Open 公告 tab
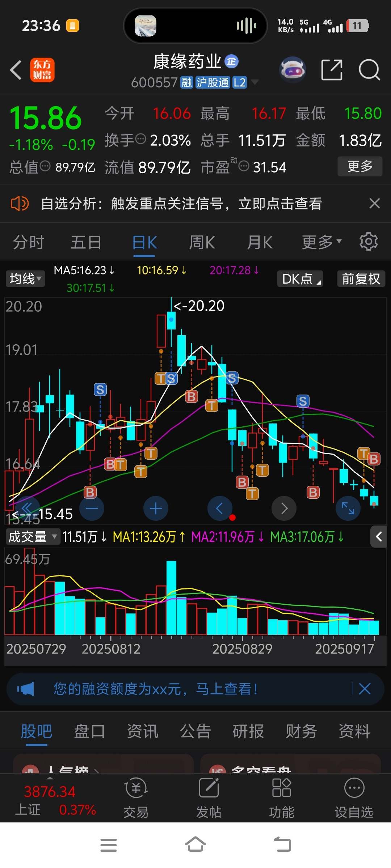This screenshot has width=391, height=868. click(195, 731)
